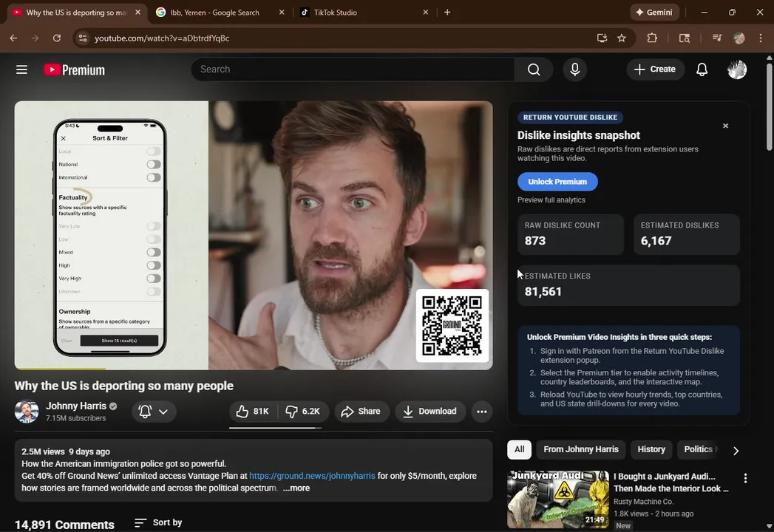Open the subscription notification bell dropdown
The image size is (774, 532).
coord(154,412)
